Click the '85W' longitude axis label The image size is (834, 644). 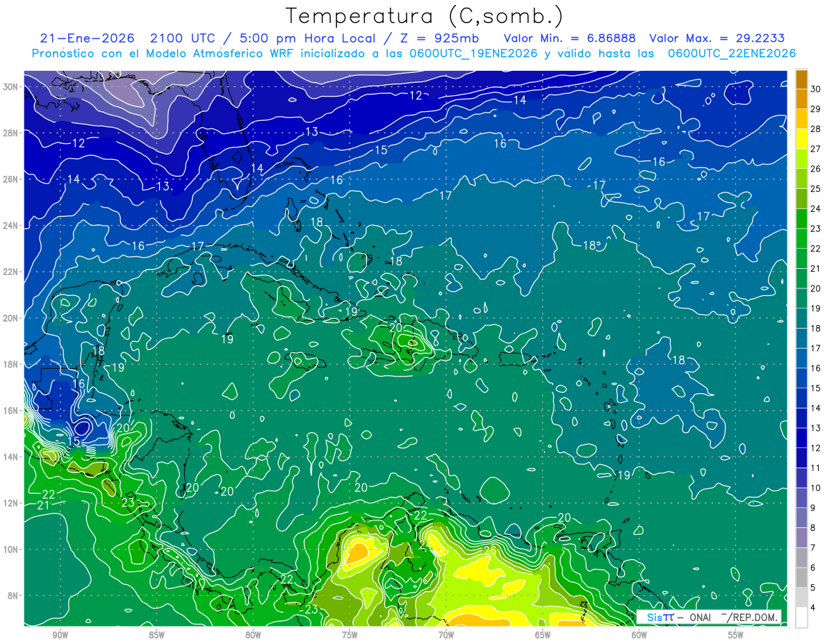pyautogui.click(x=156, y=635)
